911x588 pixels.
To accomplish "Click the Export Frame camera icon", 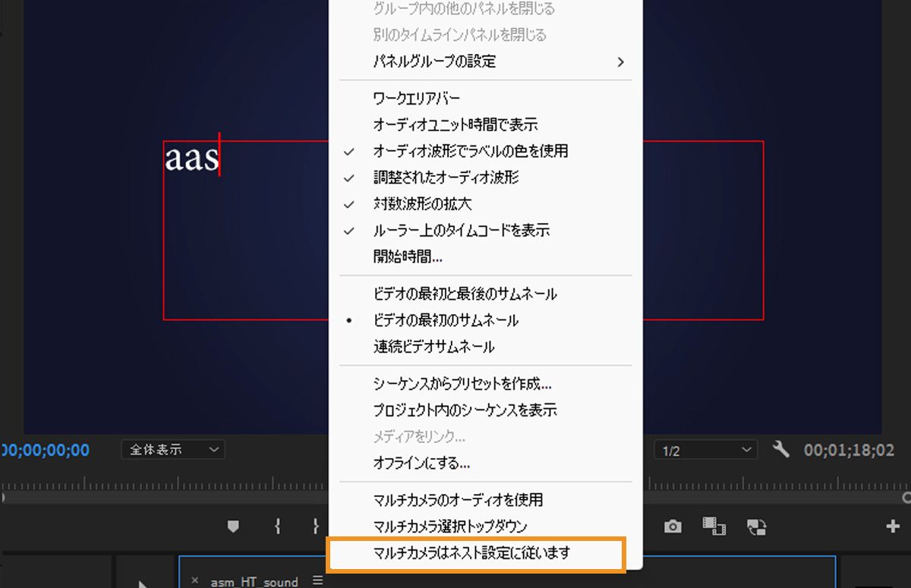I will [673, 525].
